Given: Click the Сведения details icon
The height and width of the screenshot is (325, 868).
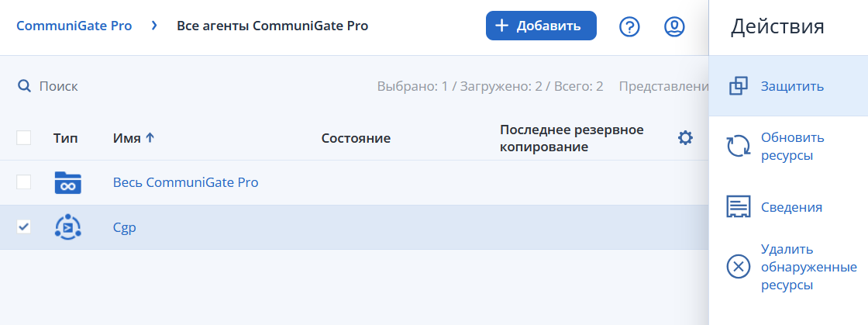Looking at the screenshot, I should point(739,207).
